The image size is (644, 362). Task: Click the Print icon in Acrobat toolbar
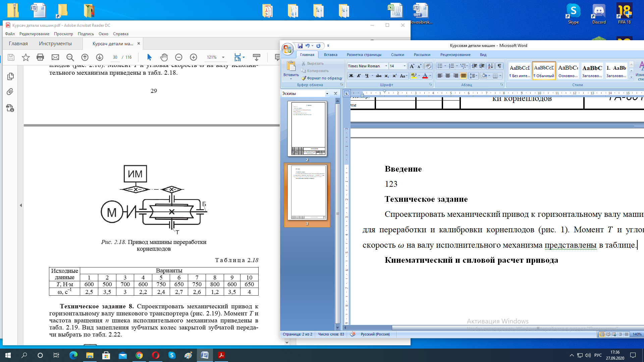[40, 57]
